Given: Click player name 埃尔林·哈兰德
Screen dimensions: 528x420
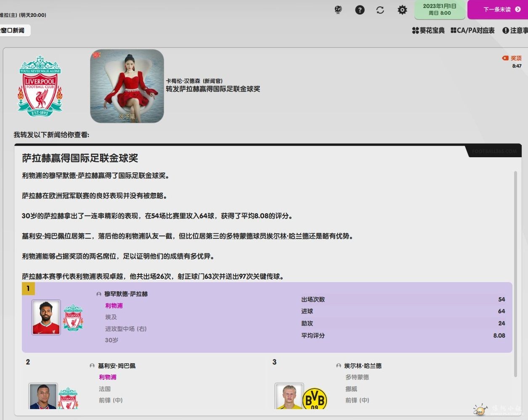Looking at the screenshot, I should click(363, 366).
